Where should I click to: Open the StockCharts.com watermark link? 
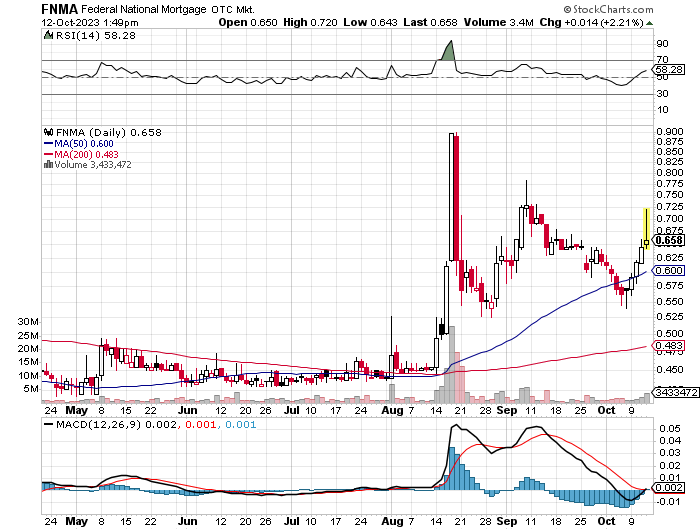pyautogui.click(x=608, y=9)
